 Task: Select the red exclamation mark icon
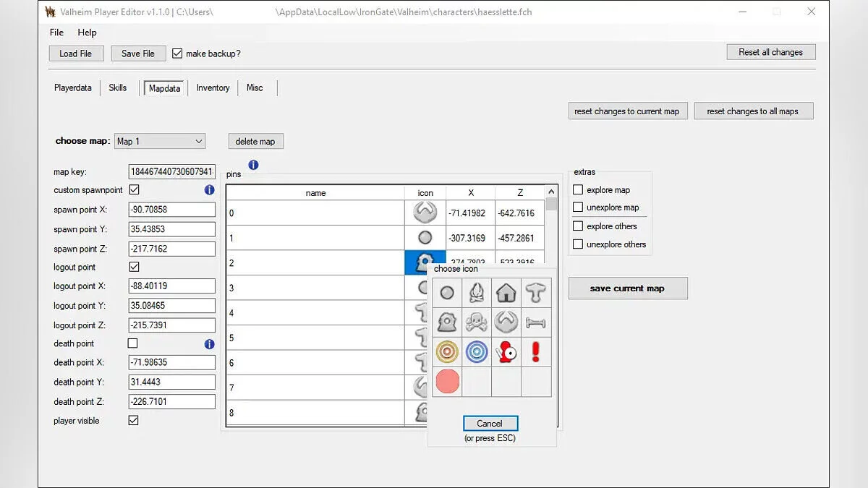[x=536, y=352]
